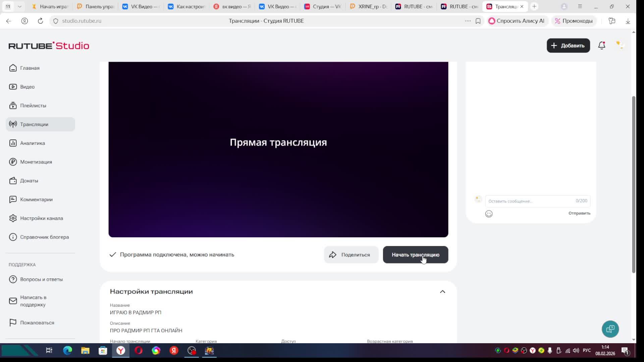Click the Добавить button
This screenshot has height=362, width=644.
tap(568, 46)
